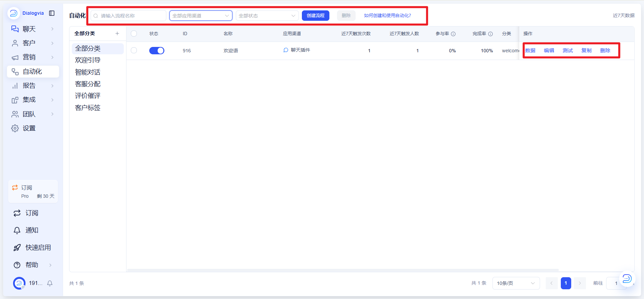The height and width of the screenshot is (299, 644).
Task: Select 智能对话 category
Action: pos(98,72)
